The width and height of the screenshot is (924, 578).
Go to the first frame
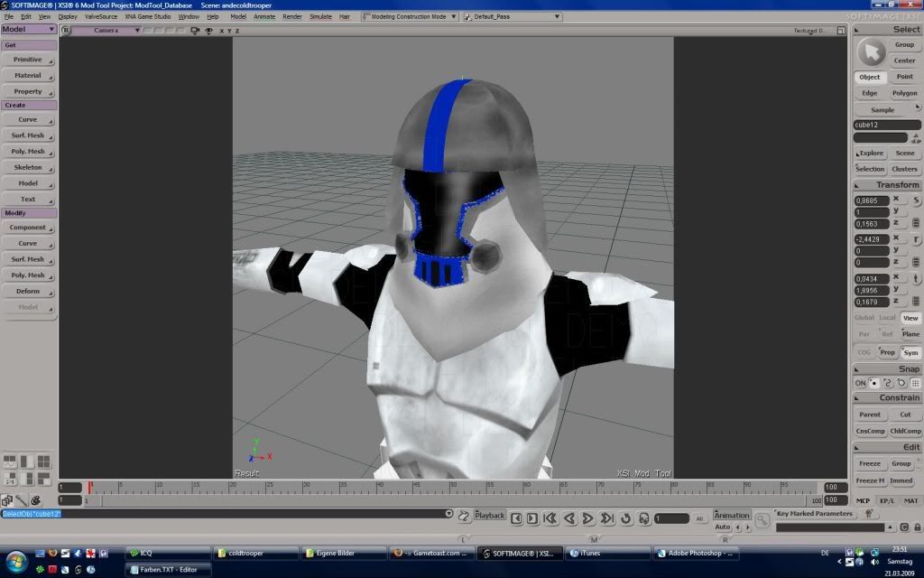[550, 518]
